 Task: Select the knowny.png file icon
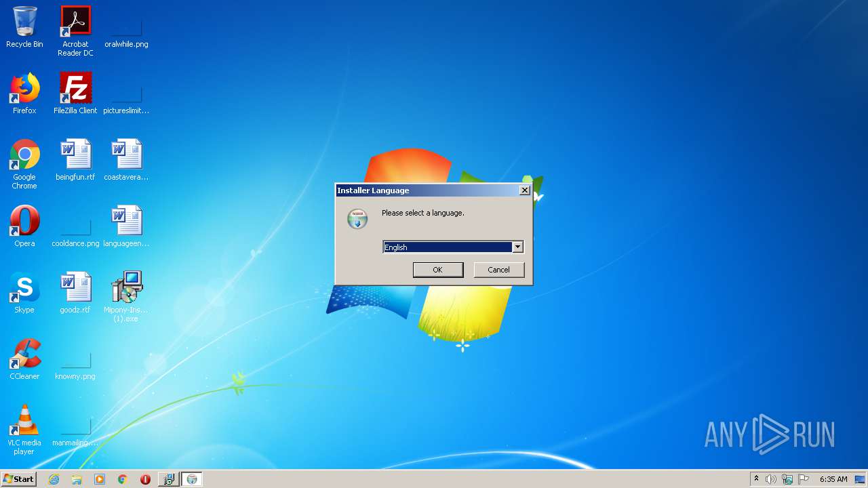pyautogui.click(x=75, y=359)
